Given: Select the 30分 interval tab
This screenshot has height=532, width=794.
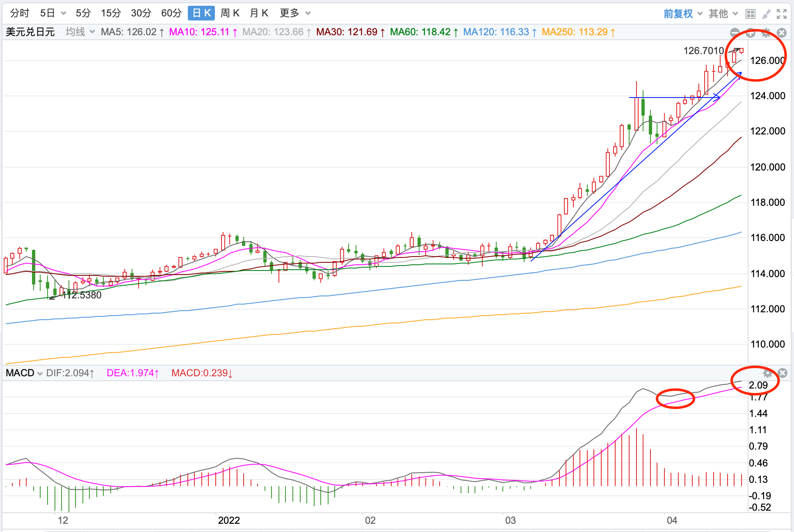Looking at the screenshot, I should 141,13.
